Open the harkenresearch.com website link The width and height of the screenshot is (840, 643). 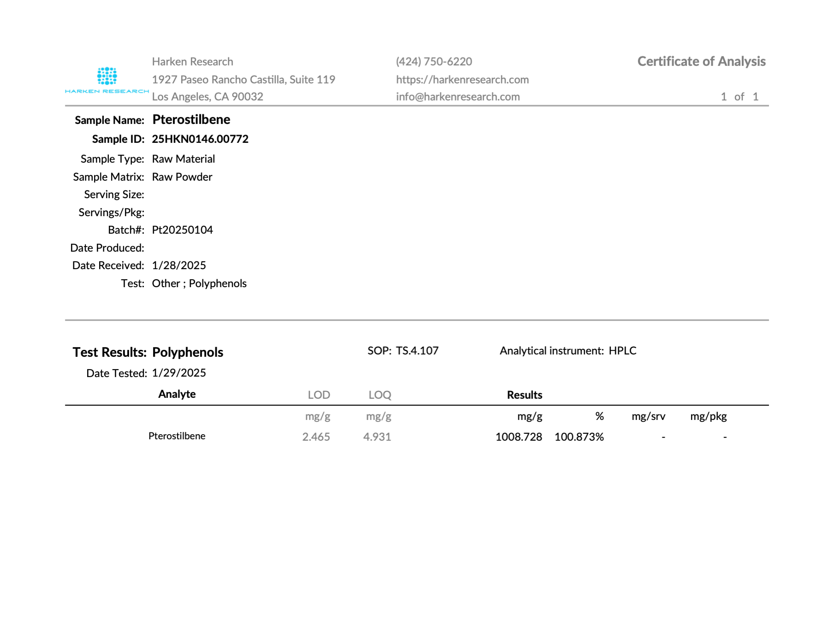coord(462,80)
